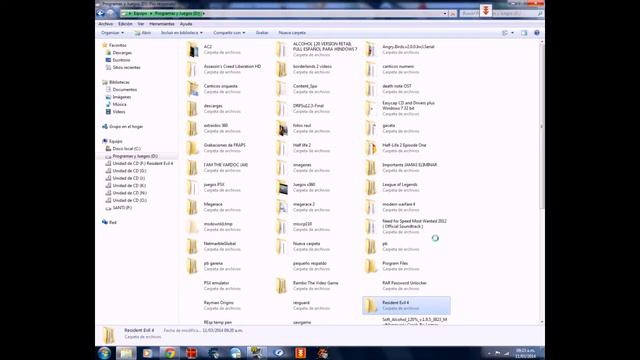The width and height of the screenshot is (640, 360).
Task: Click the change view icon
Action: tap(505, 33)
